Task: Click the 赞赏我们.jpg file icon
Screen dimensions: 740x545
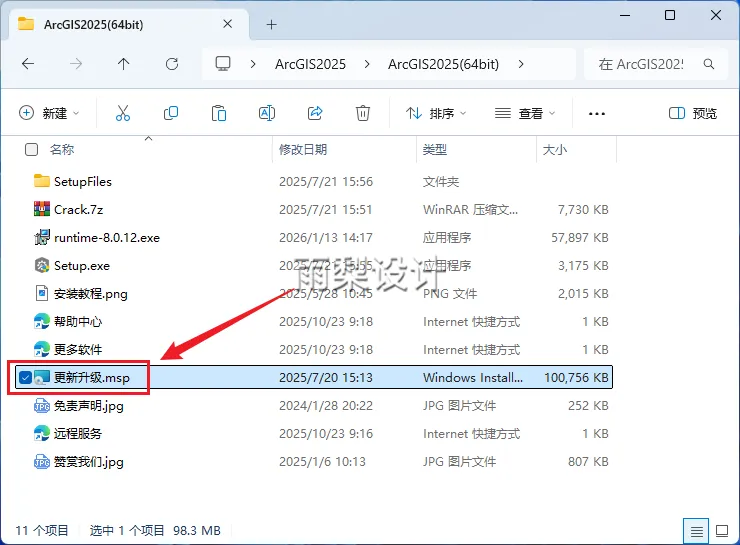Action: [x=42, y=461]
